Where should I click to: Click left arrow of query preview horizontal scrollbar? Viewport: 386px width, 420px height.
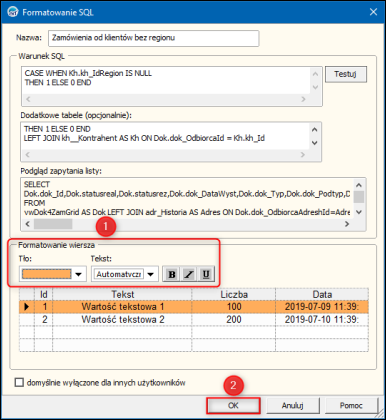pos(28,224)
